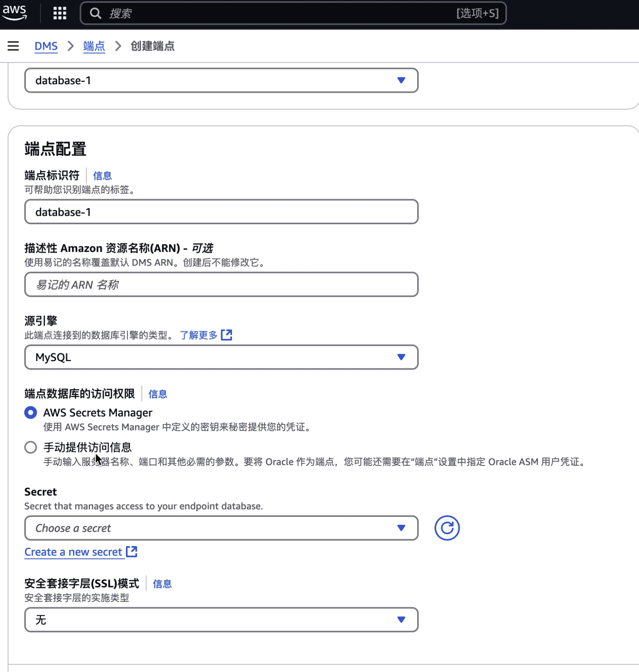Open 信息 link next to 端点标识符
The width and height of the screenshot is (639, 672).
point(102,176)
